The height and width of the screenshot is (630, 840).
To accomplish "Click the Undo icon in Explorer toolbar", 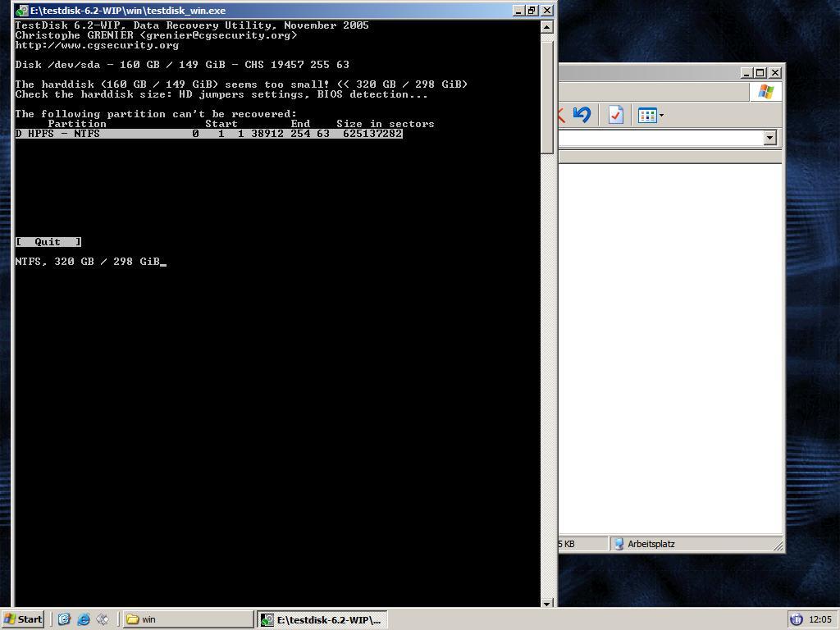I will [582, 115].
